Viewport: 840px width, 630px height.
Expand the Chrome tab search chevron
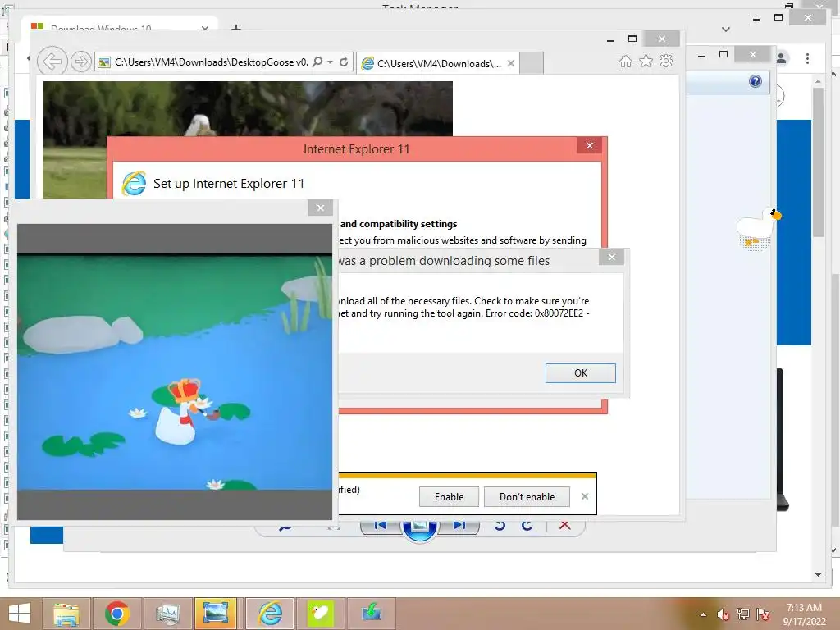pyautogui.click(x=726, y=30)
